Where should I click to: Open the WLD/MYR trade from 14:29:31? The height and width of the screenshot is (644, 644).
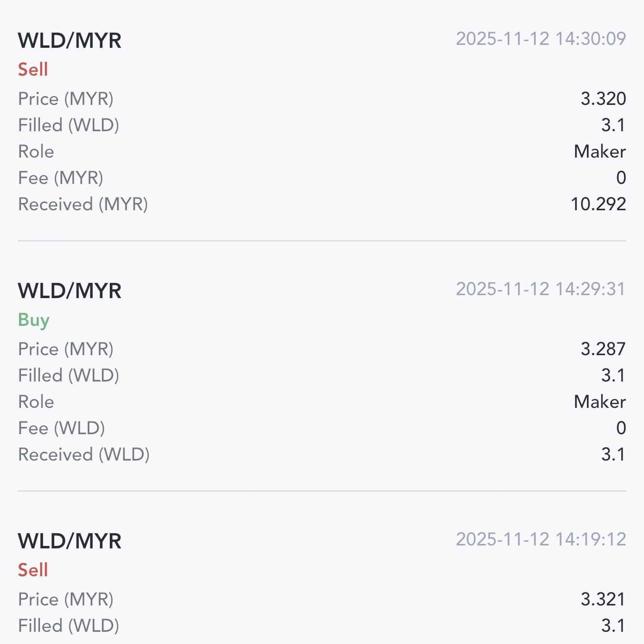(x=70, y=291)
